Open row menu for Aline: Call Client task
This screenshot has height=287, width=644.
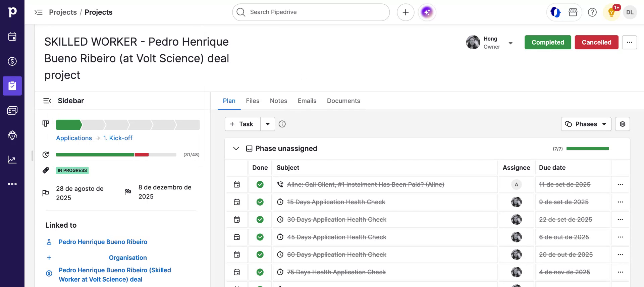point(620,184)
